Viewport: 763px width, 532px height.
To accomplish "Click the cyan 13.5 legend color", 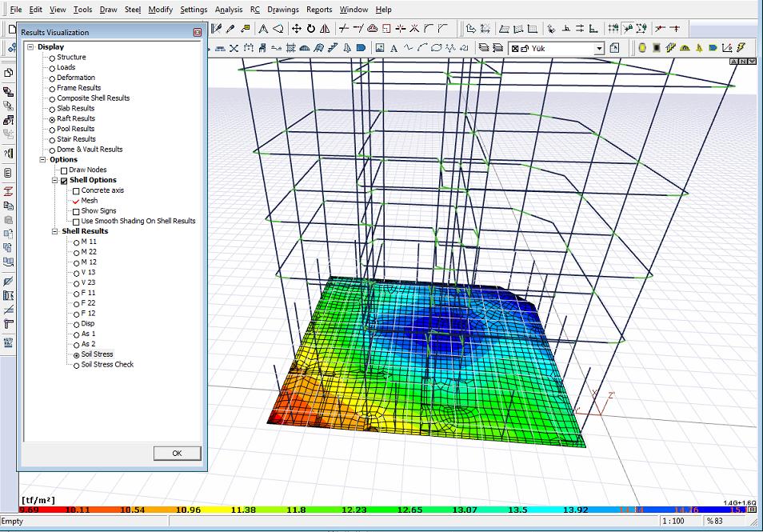I will pos(517,510).
